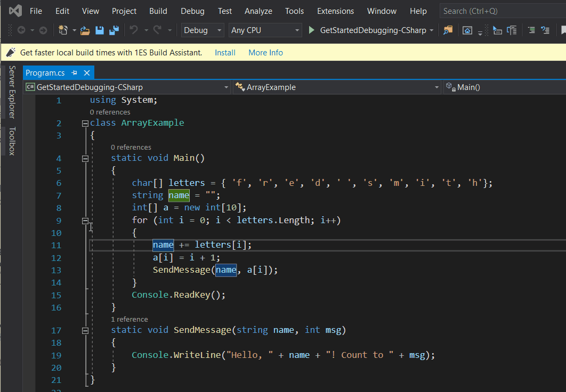Open the Debug configuration dropdown

(203, 30)
